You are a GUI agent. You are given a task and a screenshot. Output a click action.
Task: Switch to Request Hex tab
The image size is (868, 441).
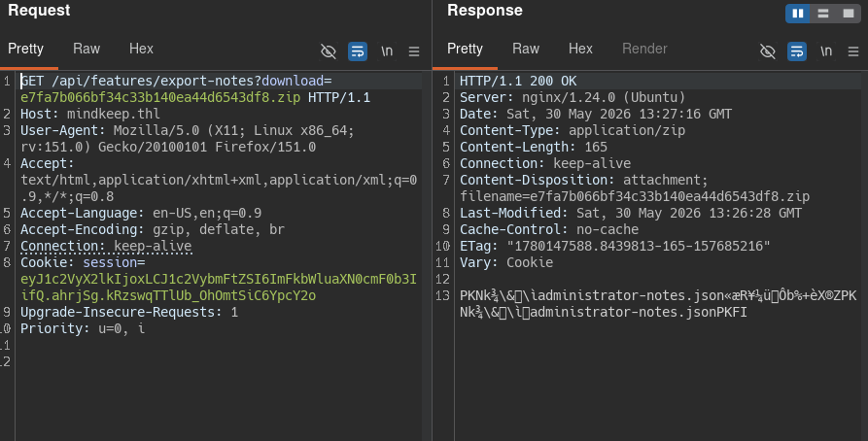coord(141,49)
